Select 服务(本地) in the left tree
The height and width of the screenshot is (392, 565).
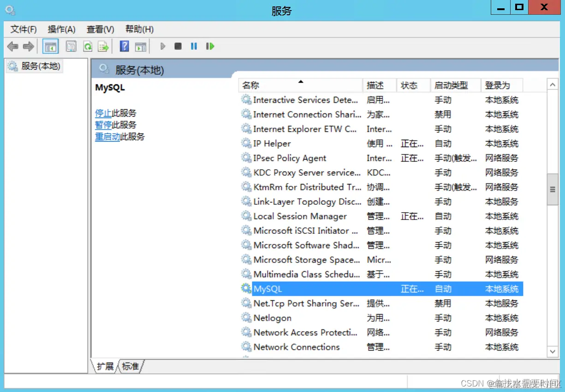point(34,66)
